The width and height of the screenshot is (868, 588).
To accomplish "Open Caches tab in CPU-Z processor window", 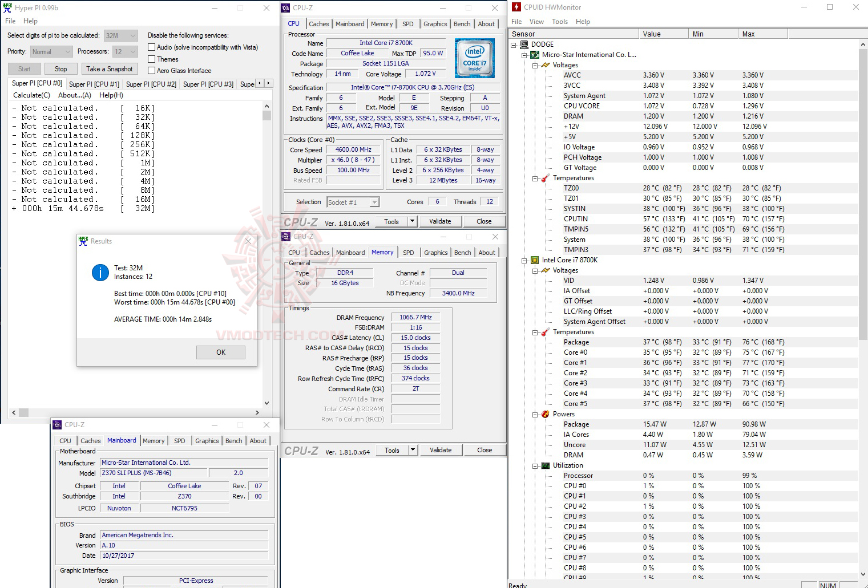I will click(x=318, y=24).
